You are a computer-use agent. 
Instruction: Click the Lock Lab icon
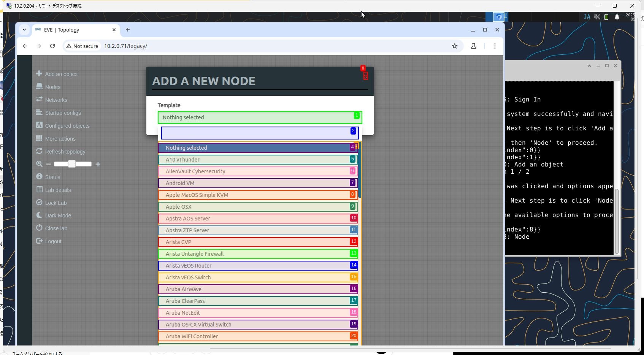pyautogui.click(x=39, y=202)
